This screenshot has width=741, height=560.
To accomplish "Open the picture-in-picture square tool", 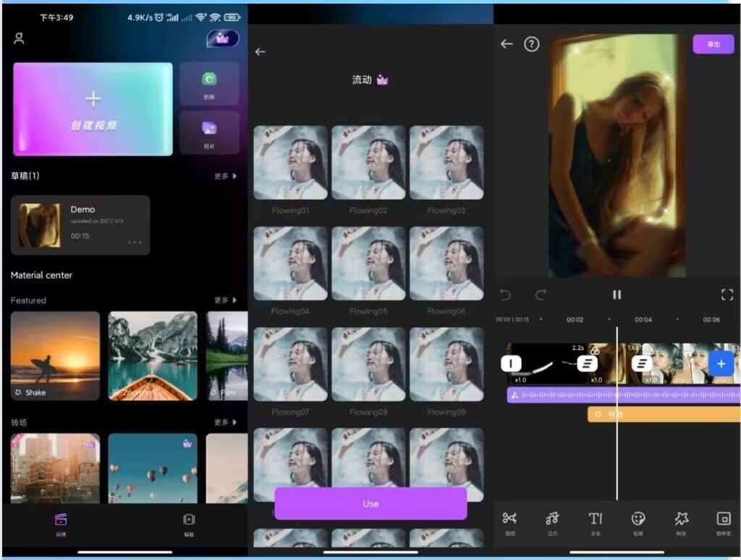I will (x=723, y=519).
